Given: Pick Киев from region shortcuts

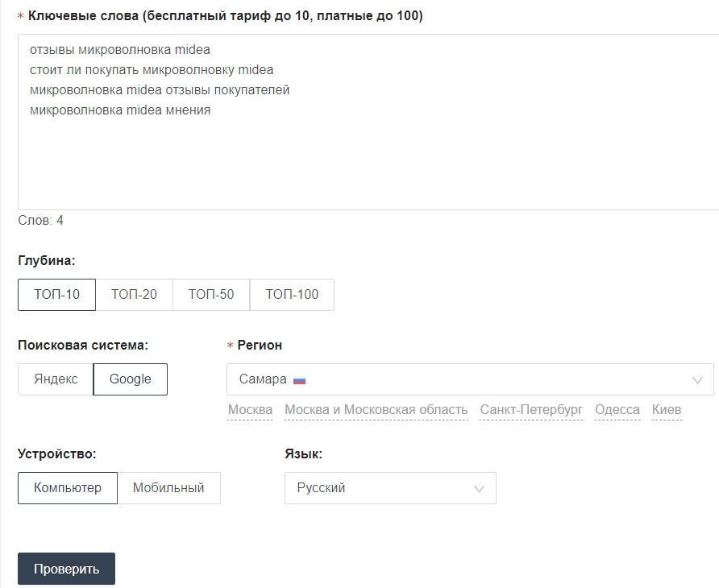Looking at the screenshot, I should coord(667,410).
